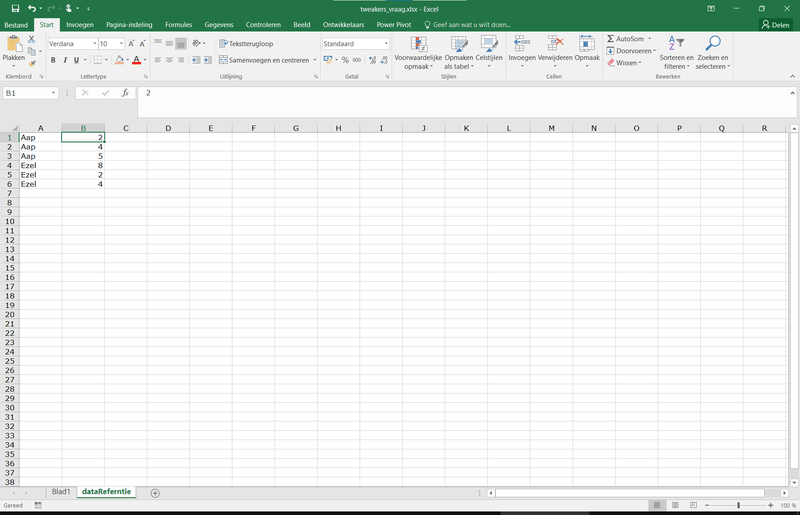Open the Wissen clear dropdown

click(x=640, y=63)
